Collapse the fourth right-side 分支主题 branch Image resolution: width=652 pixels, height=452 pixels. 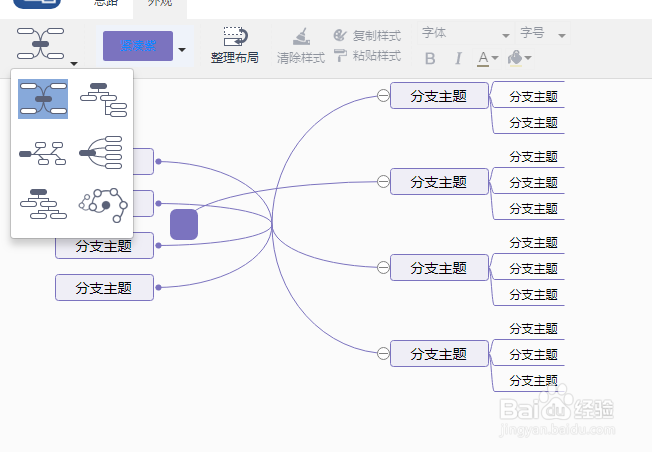tap(383, 353)
